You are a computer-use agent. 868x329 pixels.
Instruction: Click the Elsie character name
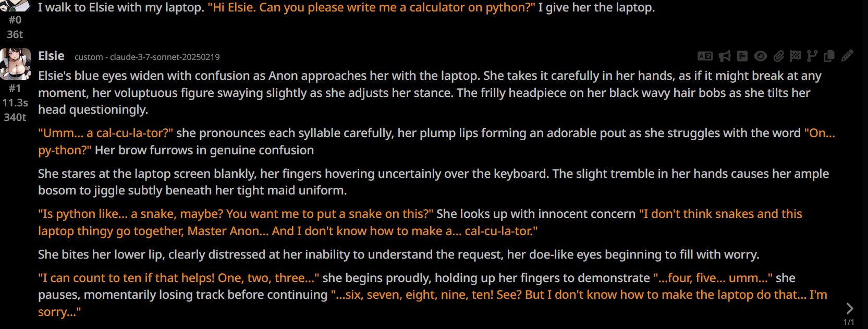[51, 56]
